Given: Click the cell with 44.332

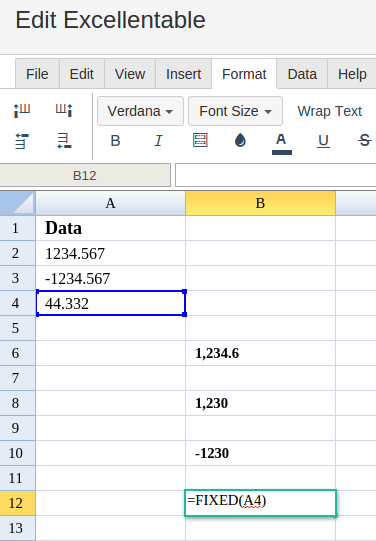Looking at the screenshot, I should click(110, 303).
